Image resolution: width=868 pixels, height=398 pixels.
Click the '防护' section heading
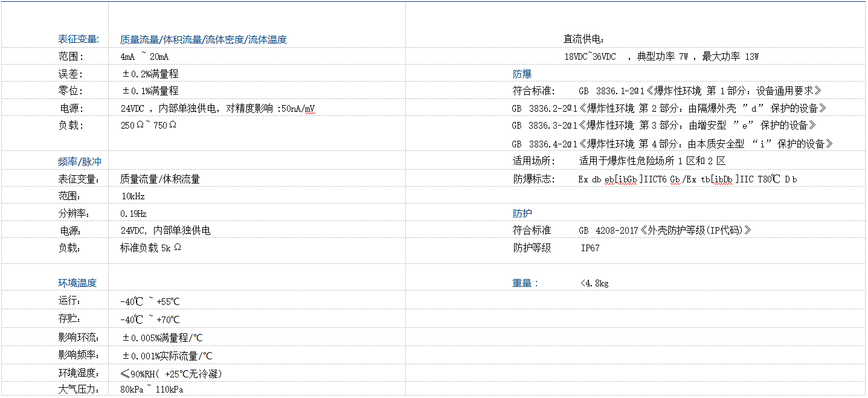[x=522, y=214]
